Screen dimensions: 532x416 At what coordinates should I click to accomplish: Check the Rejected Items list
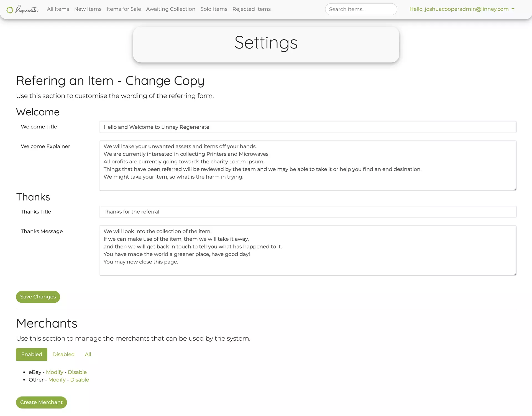coord(251,9)
